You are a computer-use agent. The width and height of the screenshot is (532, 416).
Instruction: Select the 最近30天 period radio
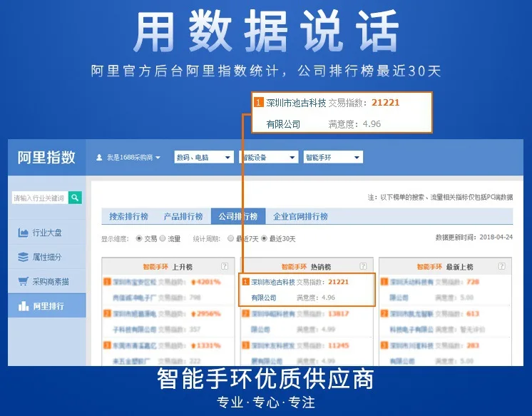(264, 238)
